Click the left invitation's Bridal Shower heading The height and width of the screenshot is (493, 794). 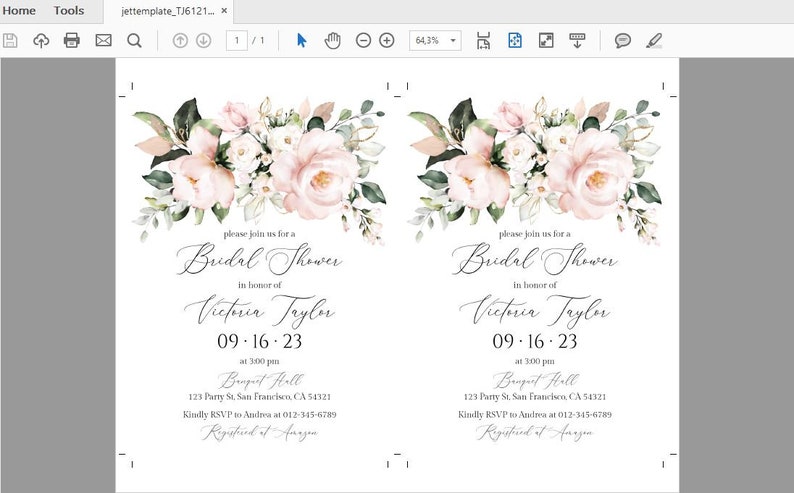pyautogui.click(x=259, y=259)
